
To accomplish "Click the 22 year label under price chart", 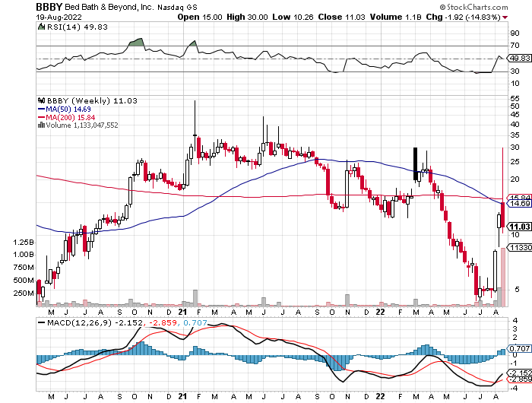I will pyautogui.click(x=380, y=312).
